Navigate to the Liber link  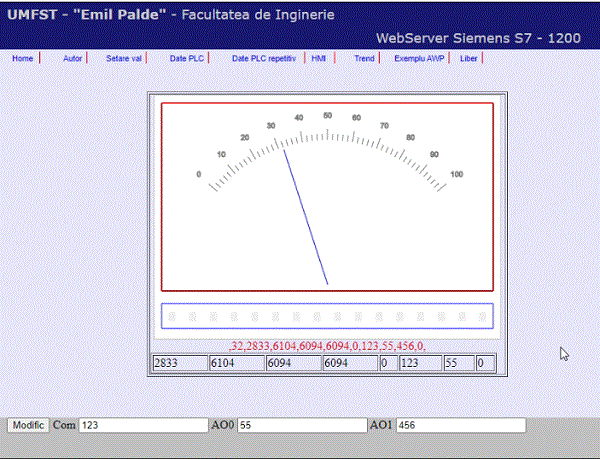[x=468, y=59]
